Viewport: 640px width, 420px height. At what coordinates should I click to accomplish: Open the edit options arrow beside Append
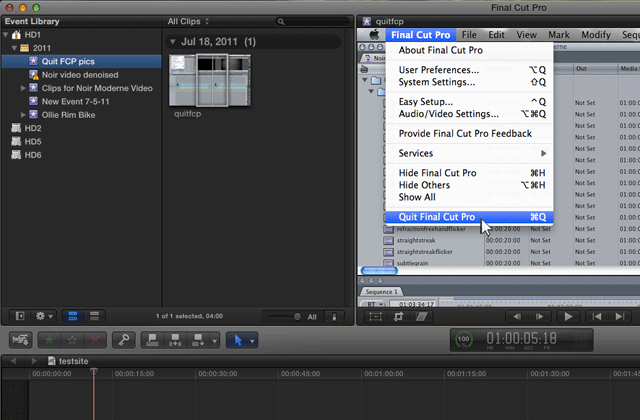[215, 340]
